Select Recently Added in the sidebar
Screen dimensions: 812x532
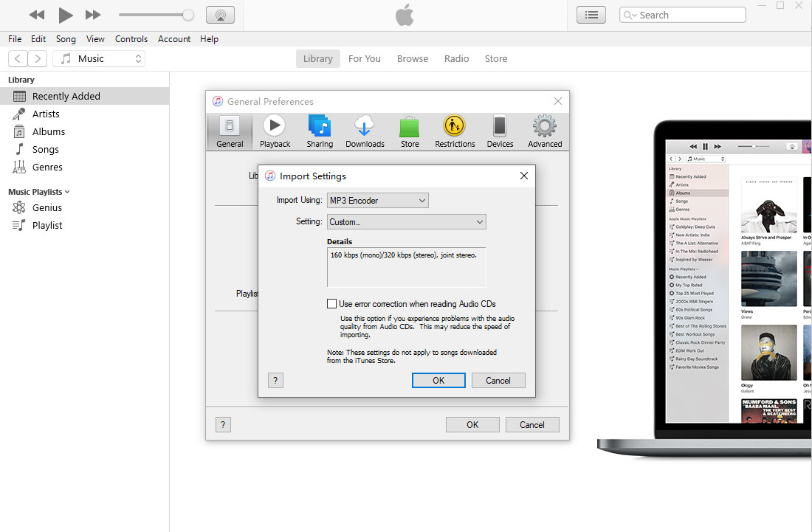[x=84, y=96]
